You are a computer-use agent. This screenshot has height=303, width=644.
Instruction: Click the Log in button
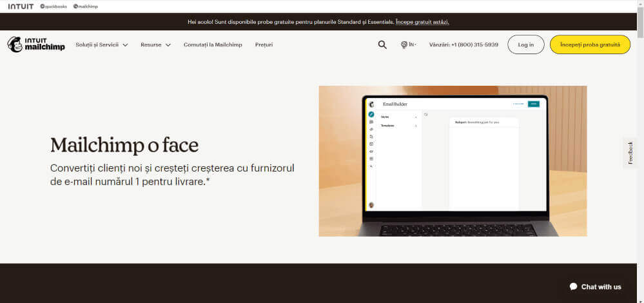pos(526,44)
